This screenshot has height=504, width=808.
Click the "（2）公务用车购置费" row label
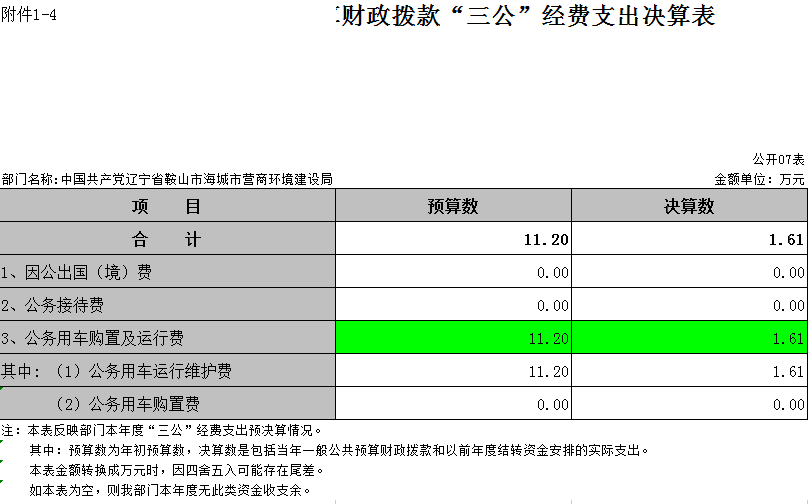[167, 404]
